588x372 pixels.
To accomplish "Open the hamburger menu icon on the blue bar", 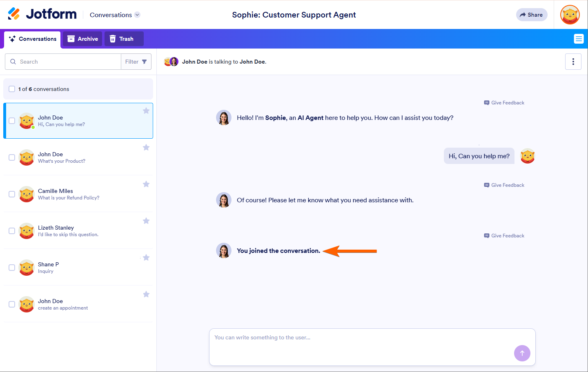I will (x=579, y=39).
